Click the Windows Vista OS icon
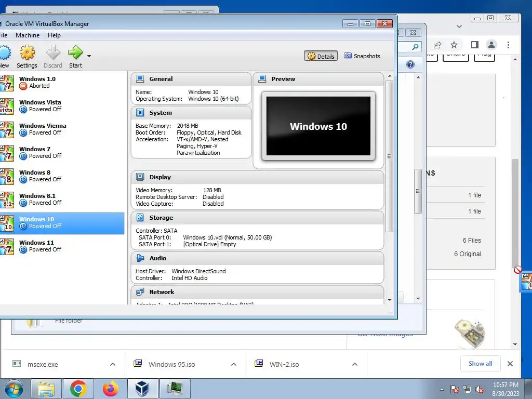The width and height of the screenshot is (532, 399). coord(7,106)
